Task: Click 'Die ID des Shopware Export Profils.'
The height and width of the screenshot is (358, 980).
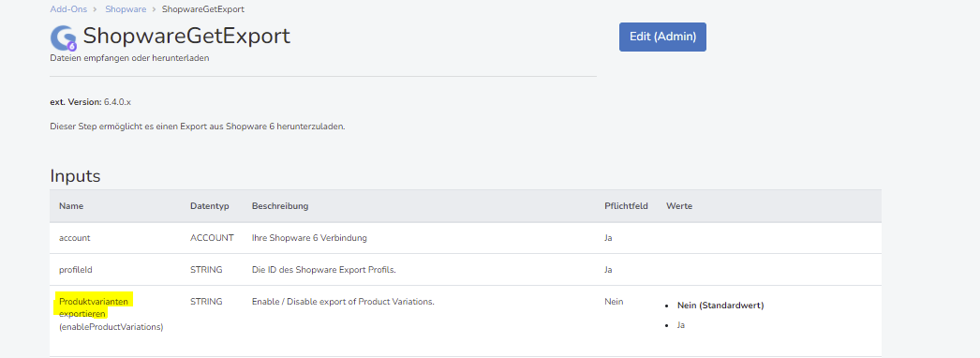Action: click(324, 269)
